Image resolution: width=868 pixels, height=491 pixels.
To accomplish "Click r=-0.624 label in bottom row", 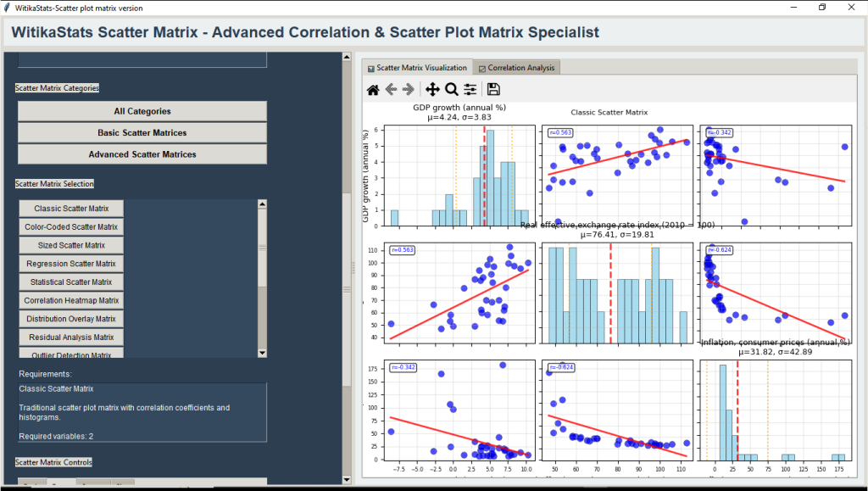I will (x=561, y=367).
